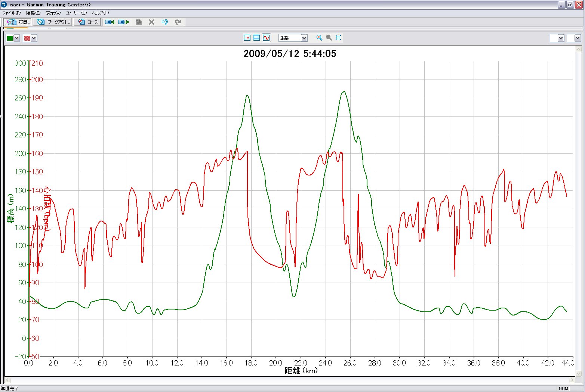This screenshot has height=392, width=585.
Task: Click the chart title 2009/05/12 5:44:05
Action: tap(290, 54)
